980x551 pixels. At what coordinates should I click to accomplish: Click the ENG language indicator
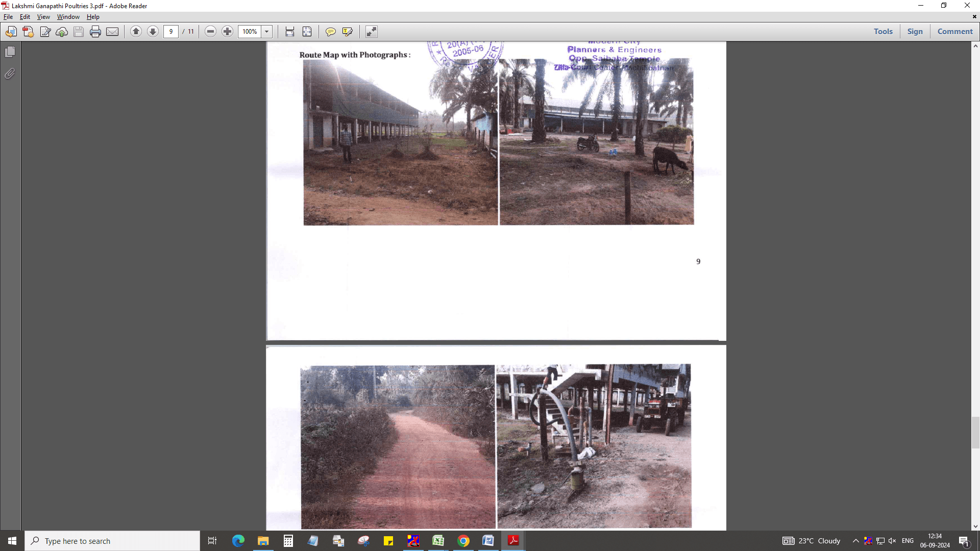pos(908,541)
